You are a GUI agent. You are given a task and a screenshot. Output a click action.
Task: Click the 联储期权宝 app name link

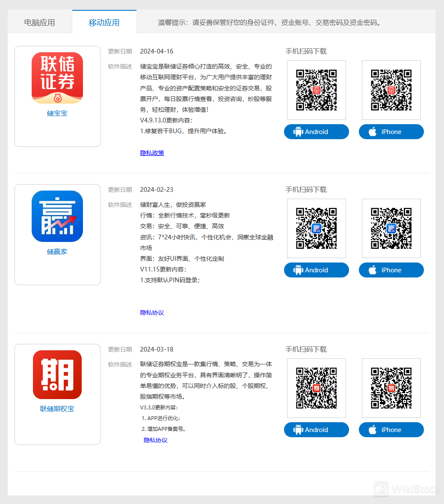[57, 409]
